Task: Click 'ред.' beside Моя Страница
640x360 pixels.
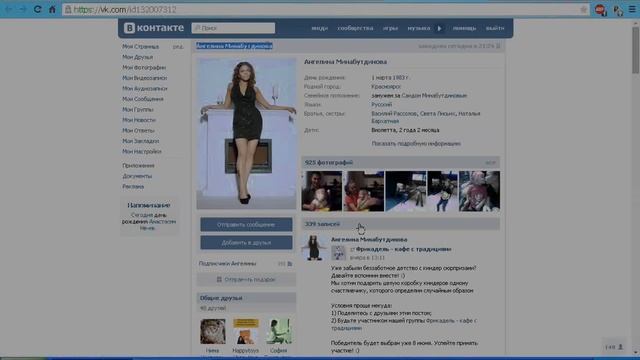Action: 178,47
